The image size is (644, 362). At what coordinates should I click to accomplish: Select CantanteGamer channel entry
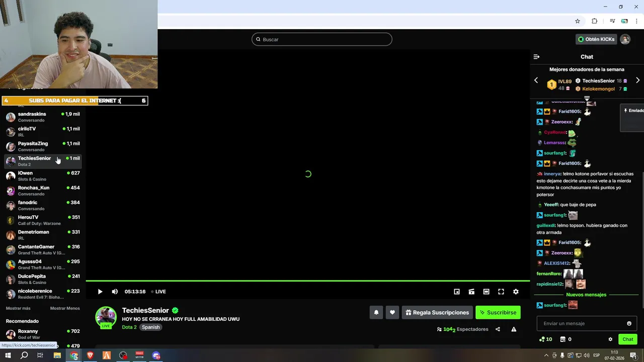coord(43,250)
